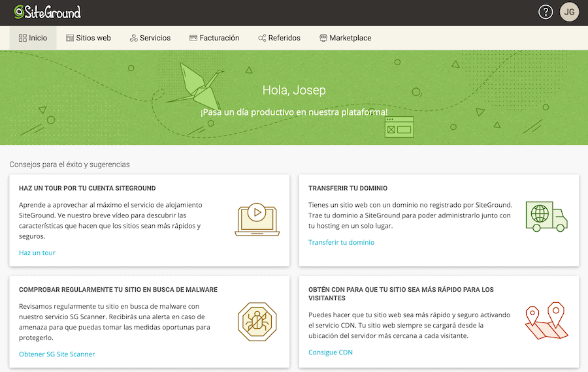Open the Referidos tab
Screen dimensions: 588x372
tap(280, 38)
